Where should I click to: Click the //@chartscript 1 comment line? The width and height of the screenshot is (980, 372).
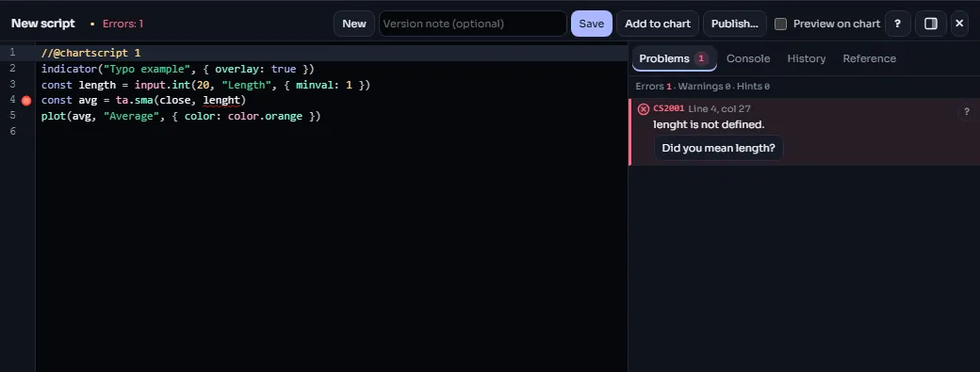tap(90, 53)
